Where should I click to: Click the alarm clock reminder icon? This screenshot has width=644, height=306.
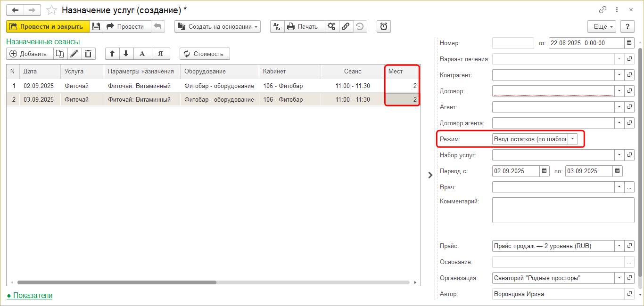pyautogui.click(x=384, y=26)
